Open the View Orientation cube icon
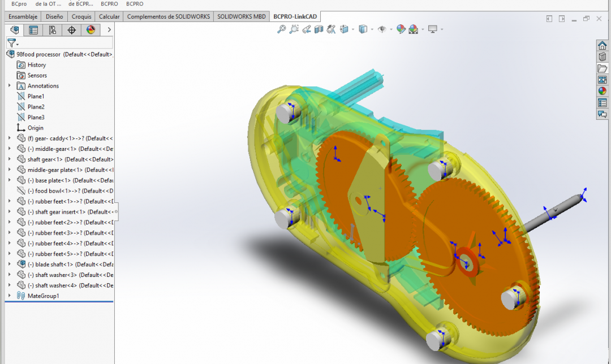This screenshot has height=364, width=611. click(344, 29)
